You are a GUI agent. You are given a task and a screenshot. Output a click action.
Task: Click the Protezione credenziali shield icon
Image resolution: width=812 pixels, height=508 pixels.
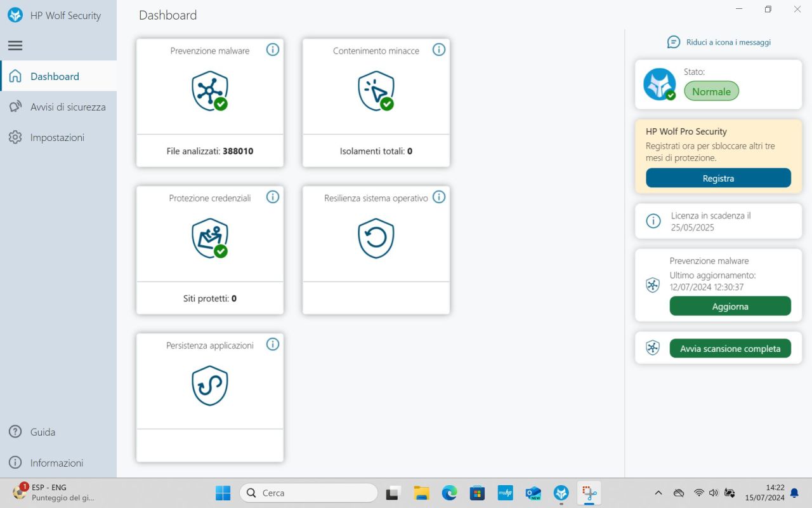point(210,238)
